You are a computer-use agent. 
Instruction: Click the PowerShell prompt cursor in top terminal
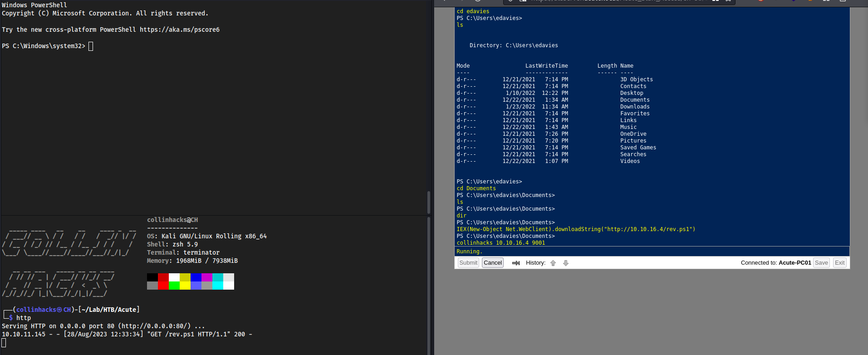click(x=91, y=46)
